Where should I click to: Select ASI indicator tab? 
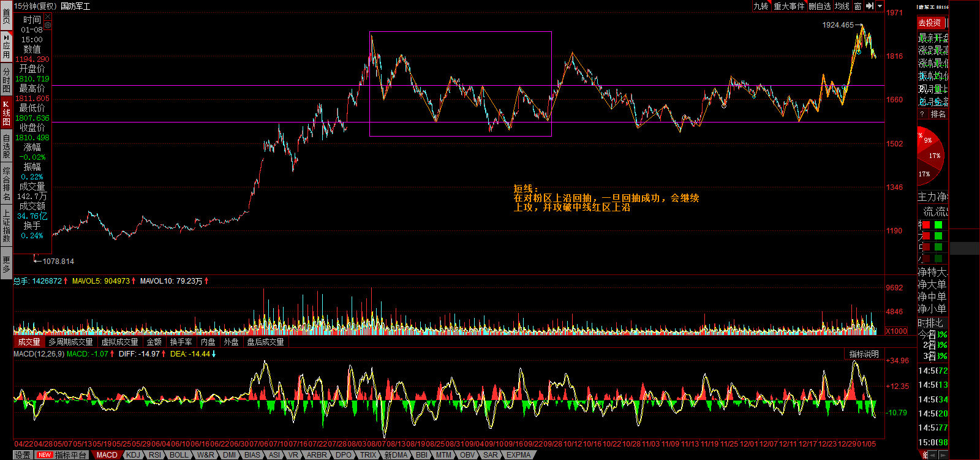point(274,455)
